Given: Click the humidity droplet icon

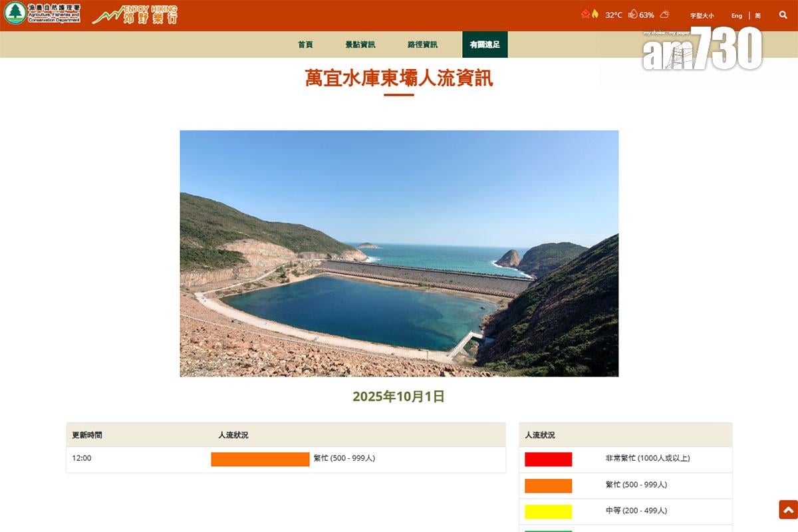Looking at the screenshot, I should pos(632,14).
